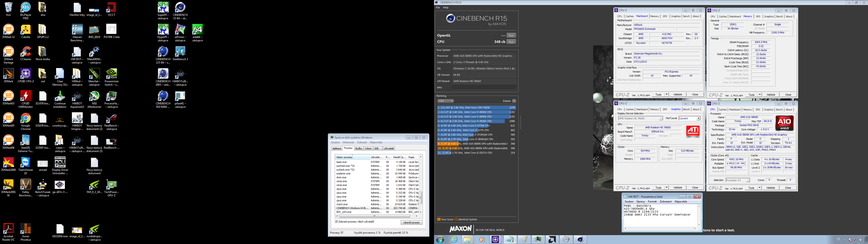Open Tools dropdown arrow in CPU-Z Mainboard window
The width and height of the screenshot is (868, 244).
[x=667, y=95]
